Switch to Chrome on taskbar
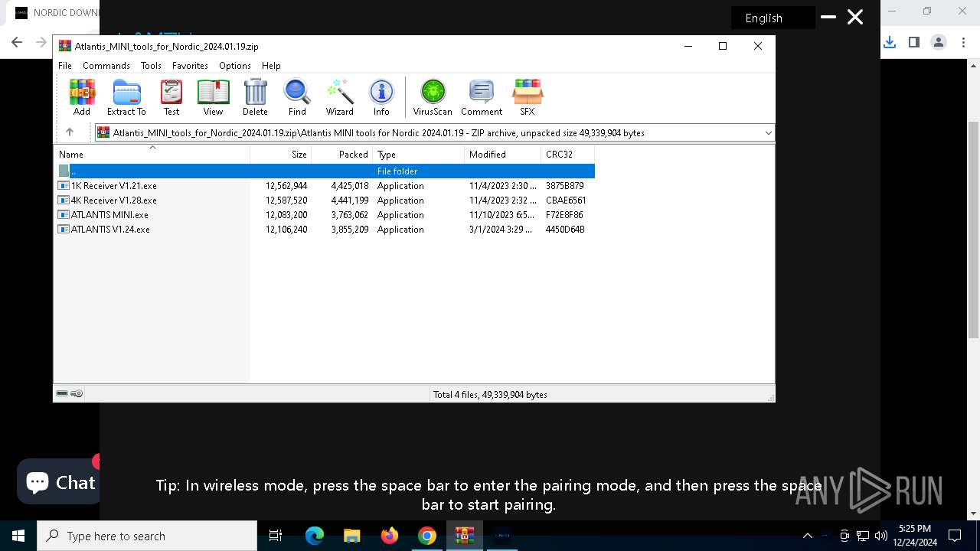This screenshot has height=551, width=980. (x=427, y=536)
